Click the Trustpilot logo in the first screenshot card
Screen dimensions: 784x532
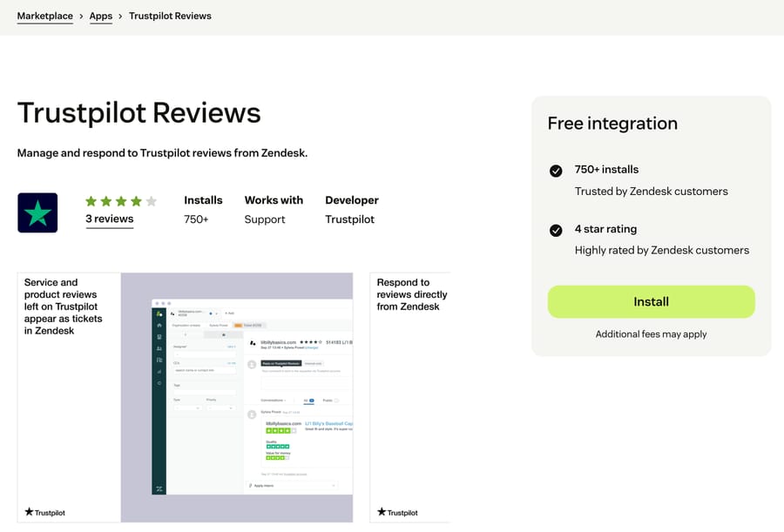45,512
